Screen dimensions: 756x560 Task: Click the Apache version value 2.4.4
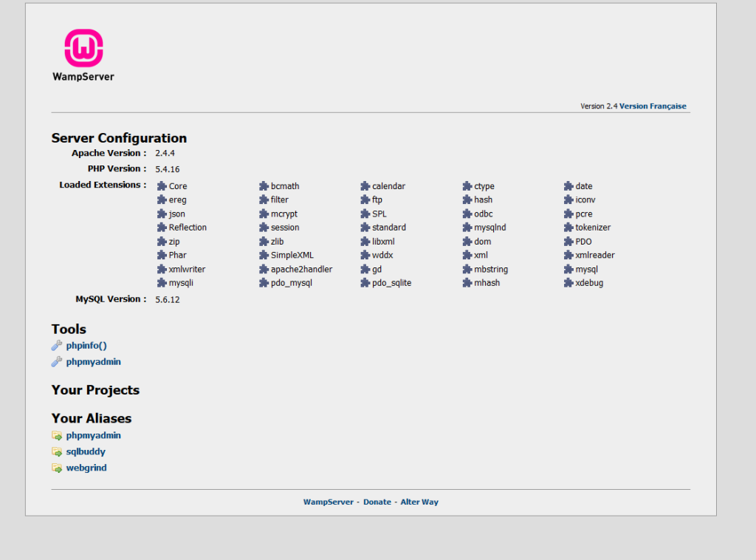tap(165, 154)
